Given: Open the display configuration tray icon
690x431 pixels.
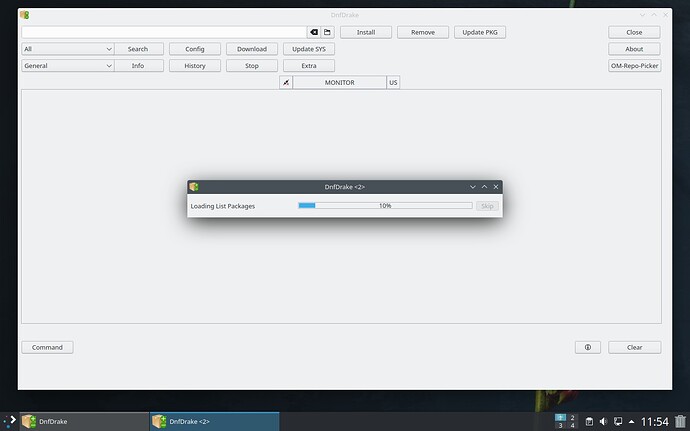Looking at the screenshot, I should pyautogui.click(x=618, y=422).
